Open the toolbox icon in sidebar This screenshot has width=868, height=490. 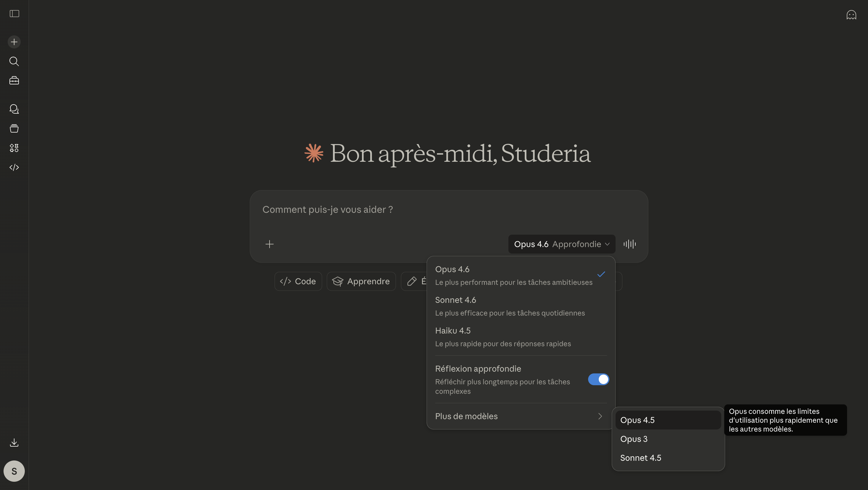click(14, 81)
